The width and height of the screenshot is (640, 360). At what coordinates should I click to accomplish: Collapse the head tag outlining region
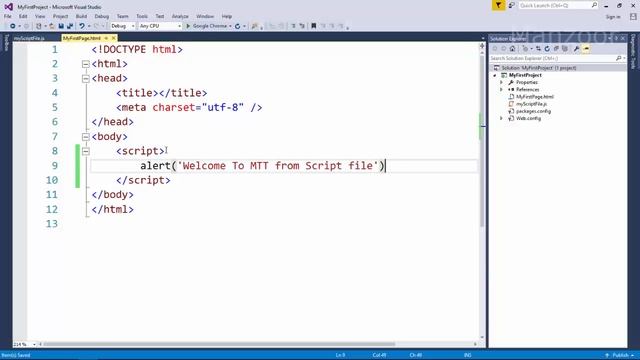(85, 78)
